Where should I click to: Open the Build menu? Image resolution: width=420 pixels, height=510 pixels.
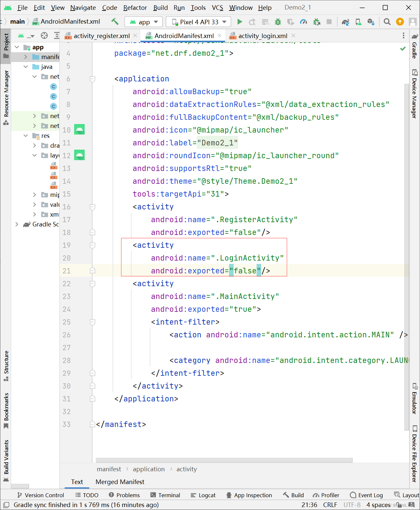(160, 8)
